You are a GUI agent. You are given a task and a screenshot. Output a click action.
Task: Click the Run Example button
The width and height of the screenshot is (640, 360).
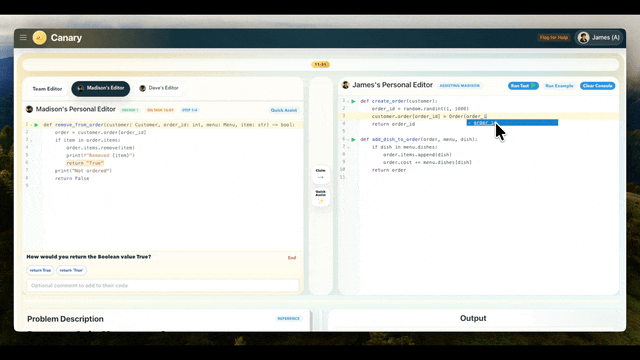pos(559,86)
